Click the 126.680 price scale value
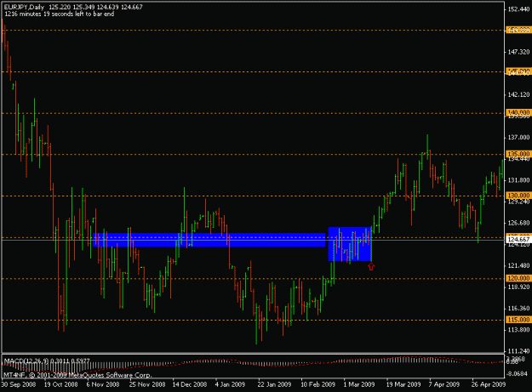The height and width of the screenshot is (392, 532). pos(518,223)
